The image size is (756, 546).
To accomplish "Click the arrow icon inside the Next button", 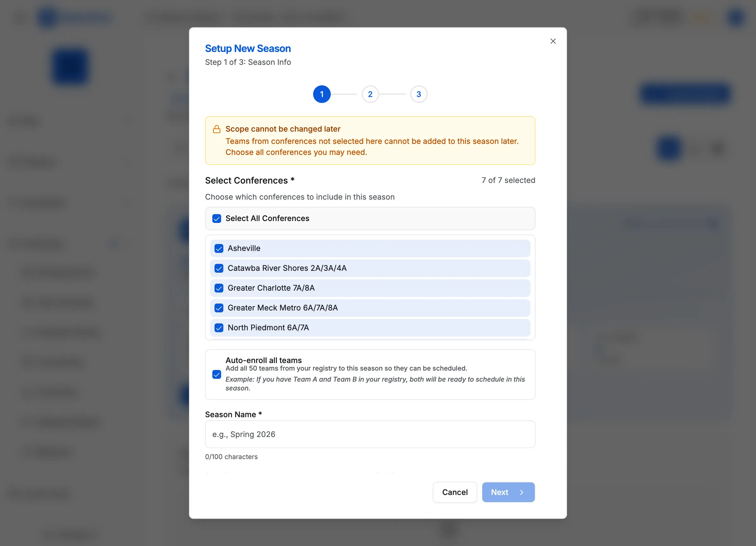I will (521, 492).
